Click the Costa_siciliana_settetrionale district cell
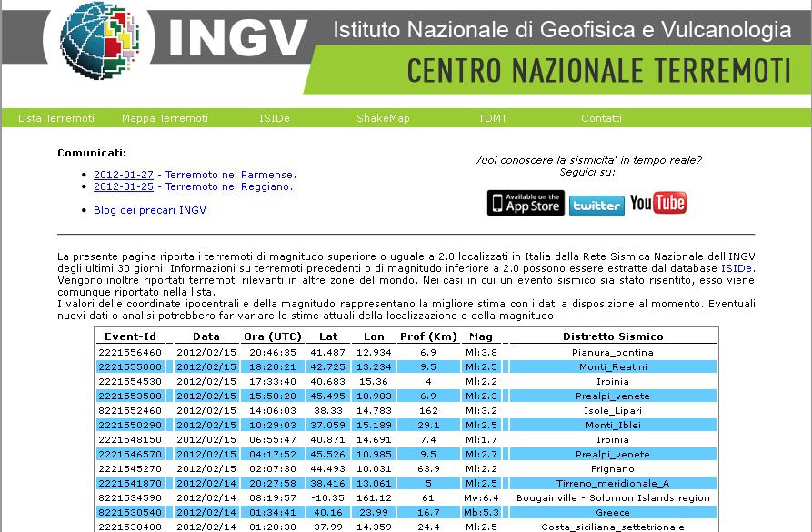 (x=613, y=527)
